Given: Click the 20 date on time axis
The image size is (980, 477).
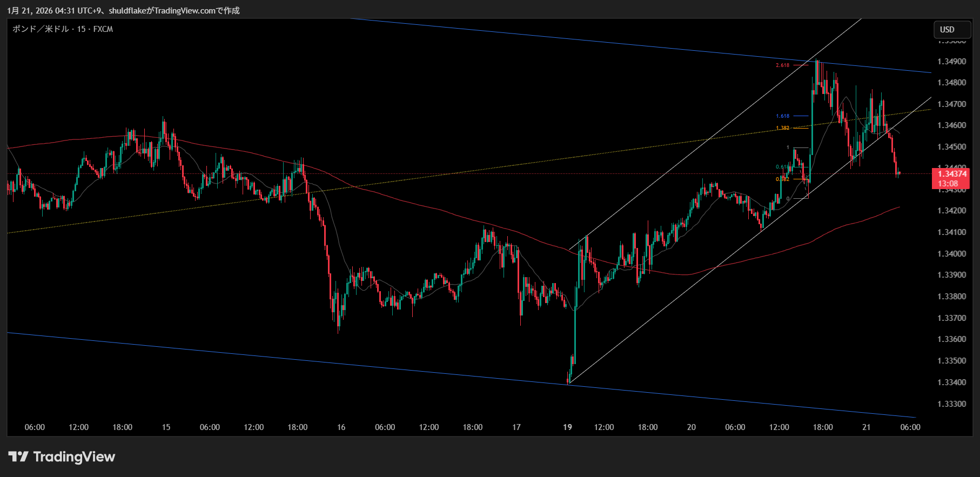Looking at the screenshot, I should click(x=691, y=427).
